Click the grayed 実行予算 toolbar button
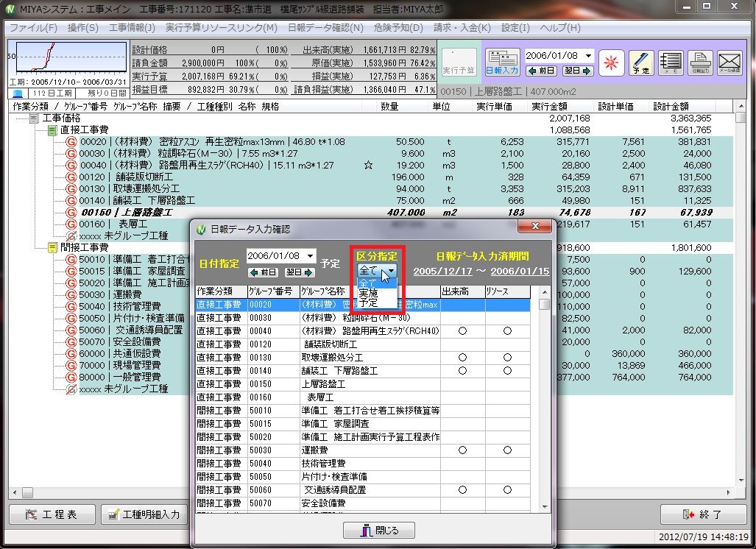756x549 pixels. point(459,63)
